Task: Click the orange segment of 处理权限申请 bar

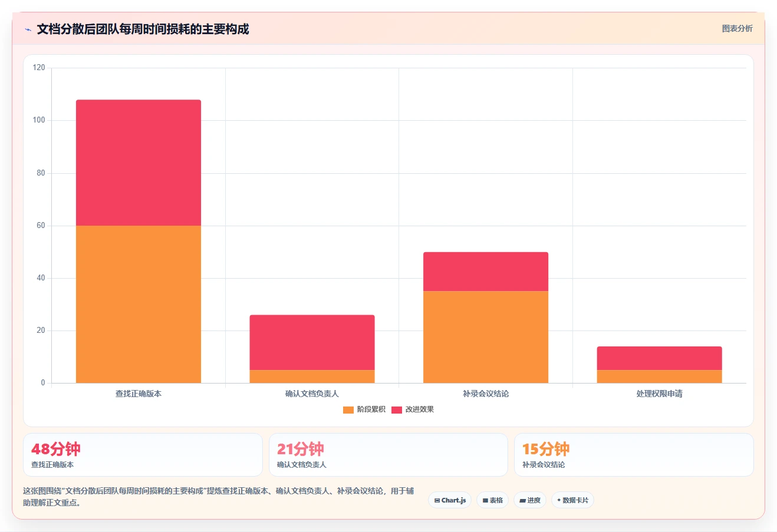Action: (659, 376)
